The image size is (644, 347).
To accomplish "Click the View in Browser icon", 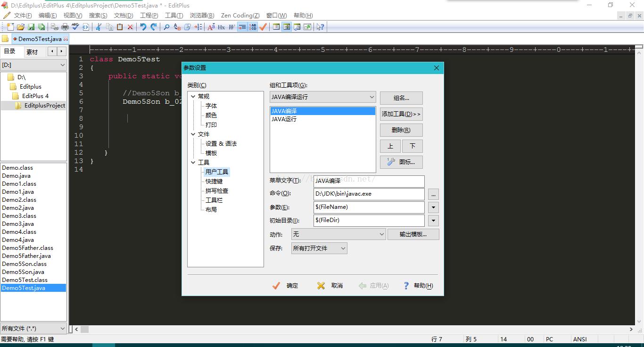I will point(86,27).
